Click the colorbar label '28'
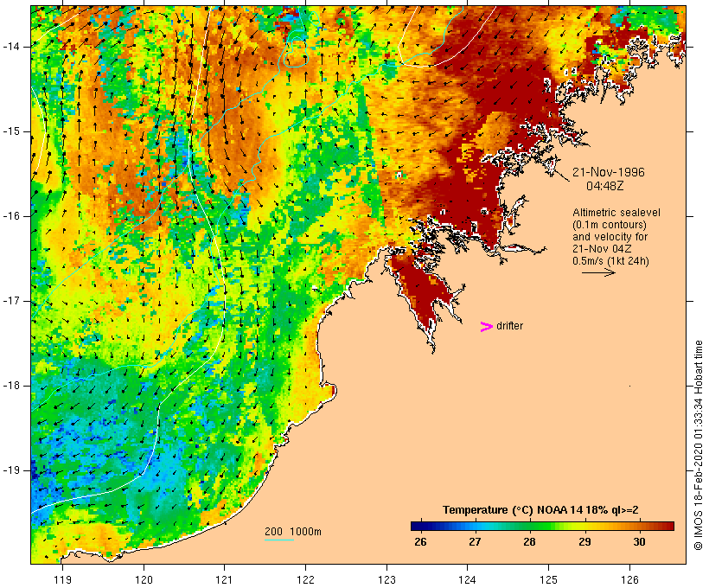This screenshot has width=709, height=588. click(529, 541)
